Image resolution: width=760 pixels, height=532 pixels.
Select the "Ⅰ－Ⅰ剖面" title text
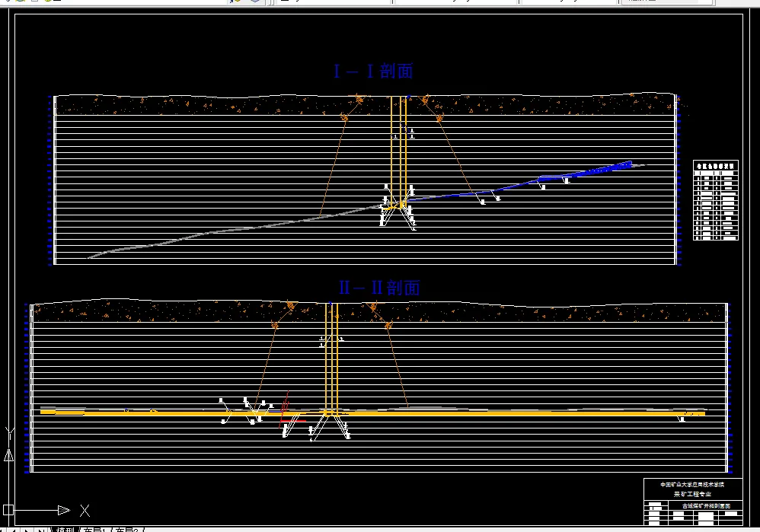coord(373,72)
